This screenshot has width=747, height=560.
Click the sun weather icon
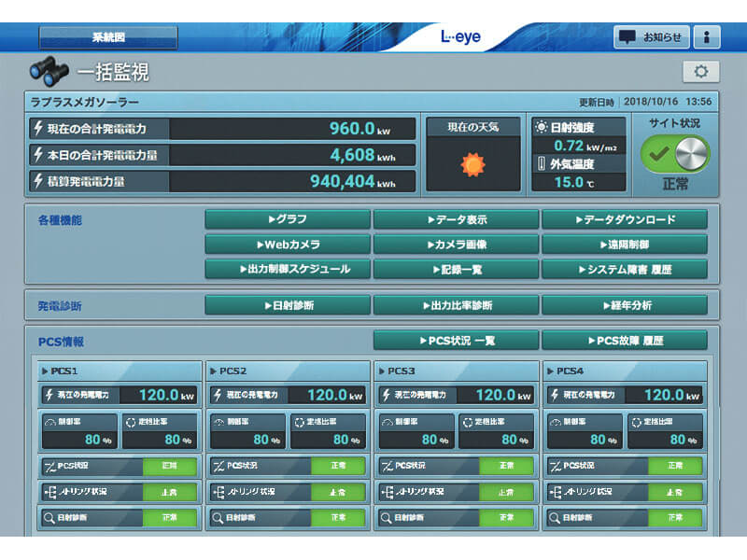[473, 165]
